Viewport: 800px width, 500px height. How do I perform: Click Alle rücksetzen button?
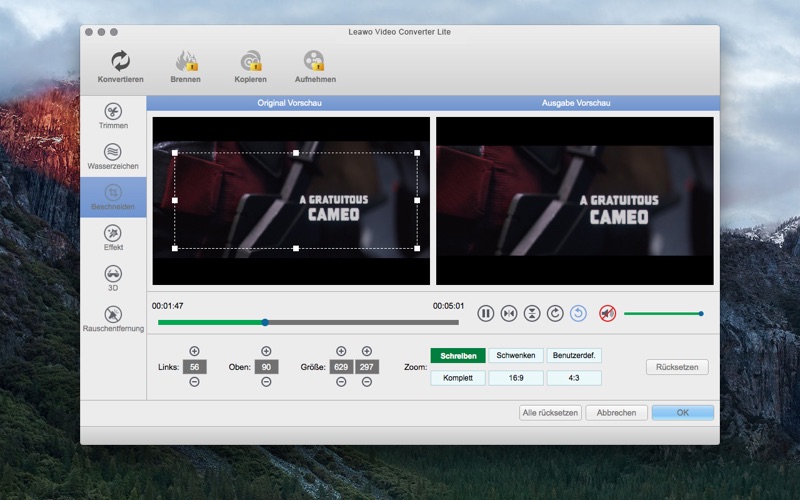pyautogui.click(x=550, y=413)
